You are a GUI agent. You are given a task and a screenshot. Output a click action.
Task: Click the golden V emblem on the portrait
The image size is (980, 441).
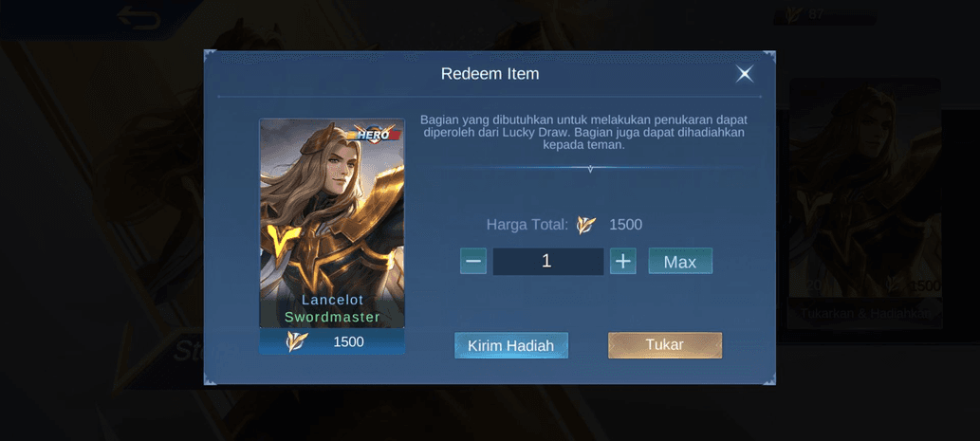tap(285, 238)
